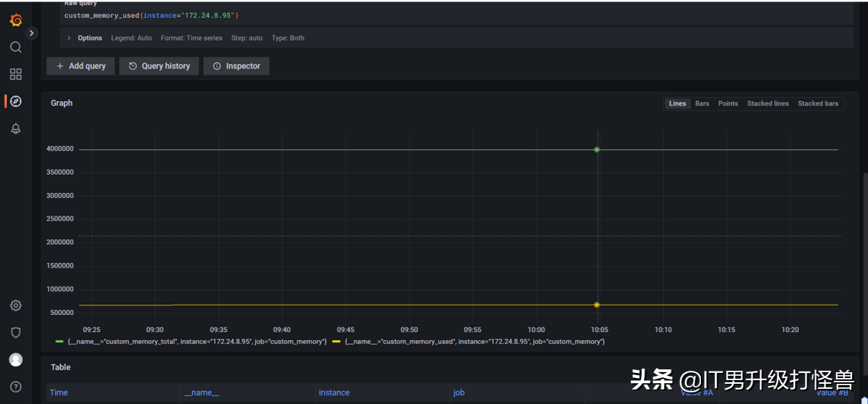Screen dimensions: 868x404
Task: Toggle custom_memory_total green legend series
Action: click(x=195, y=341)
